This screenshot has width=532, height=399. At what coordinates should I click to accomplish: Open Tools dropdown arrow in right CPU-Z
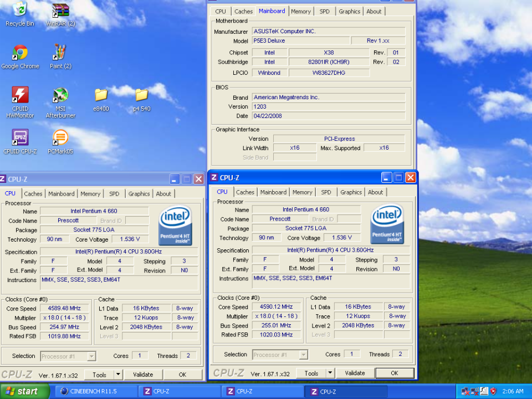pyautogui.click(x=330, y=373)
